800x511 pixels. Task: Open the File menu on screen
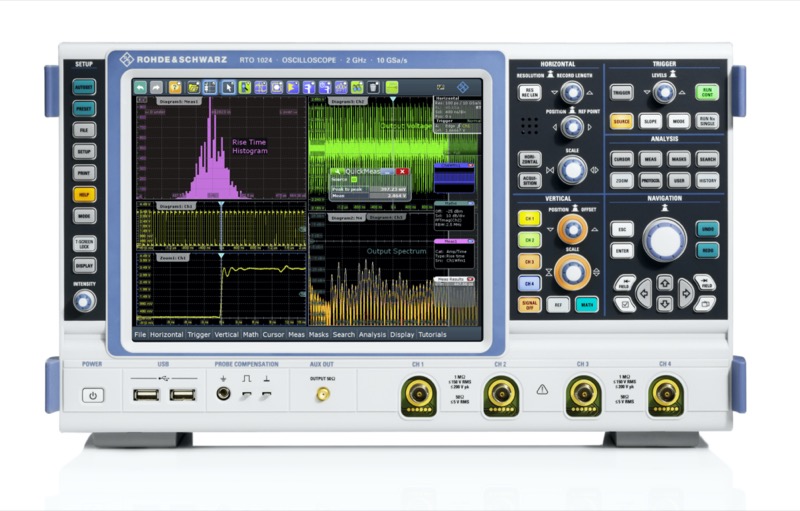pyautogui.click(x=140, y=335)
